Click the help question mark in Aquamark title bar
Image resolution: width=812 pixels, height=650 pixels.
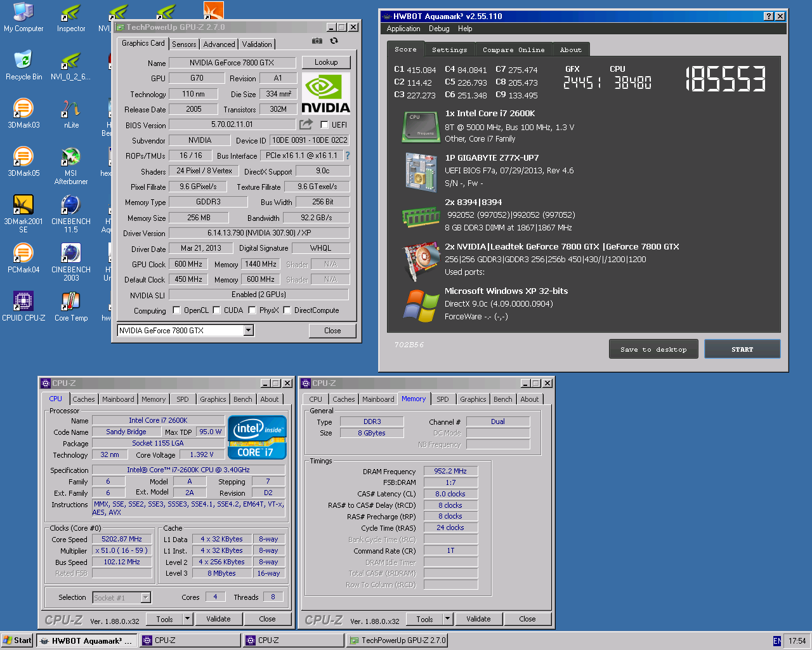768,17
